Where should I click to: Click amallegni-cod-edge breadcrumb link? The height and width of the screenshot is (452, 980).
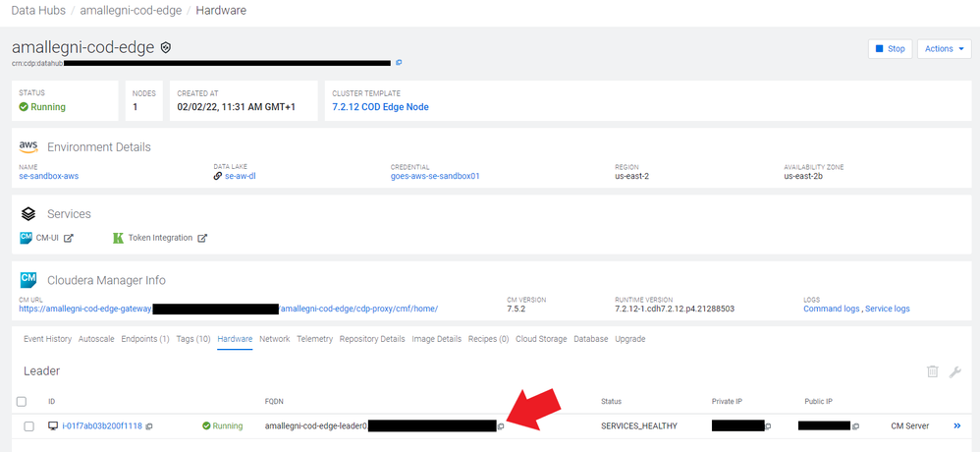(130, 11)
